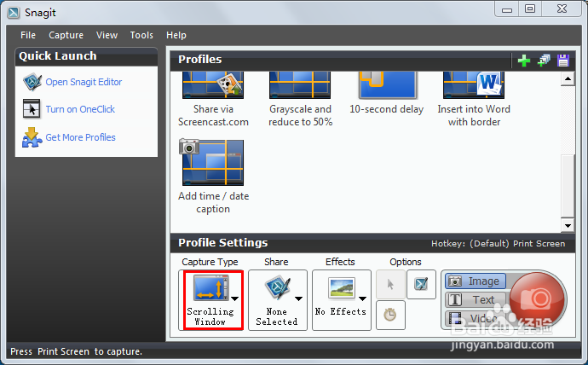The height and width of the screenshot is (365, 588).
Task: Click the None Selected share icon
Action: click(x=278, y=288)
